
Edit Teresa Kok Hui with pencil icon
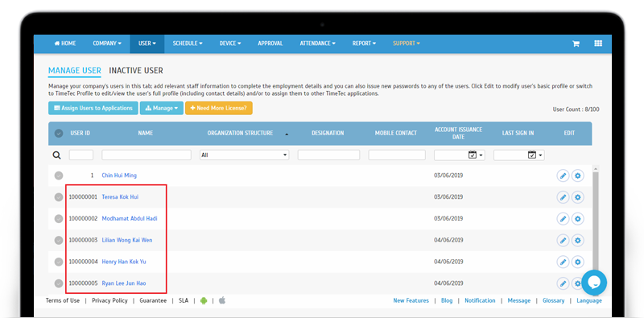563,197
